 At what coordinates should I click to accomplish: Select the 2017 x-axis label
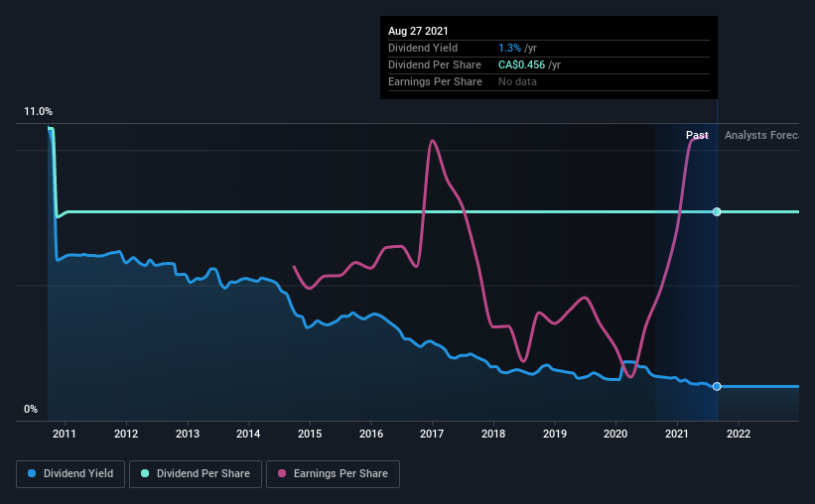(x=432, y=434)
